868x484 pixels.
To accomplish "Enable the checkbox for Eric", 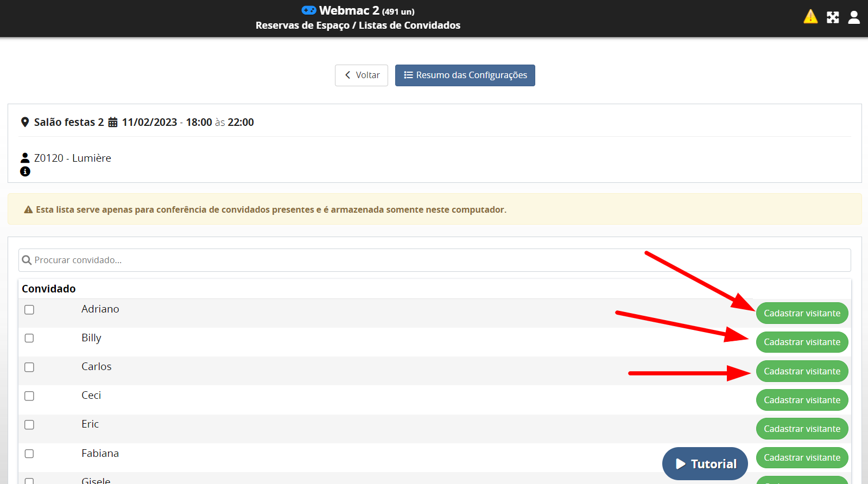I will pyautogui.click(x=29, y=425).
